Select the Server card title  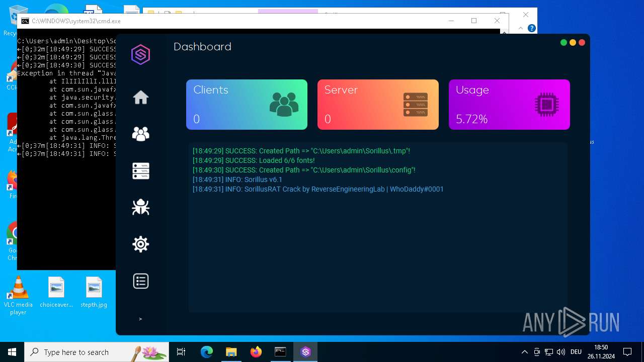[x=341, y=90]
